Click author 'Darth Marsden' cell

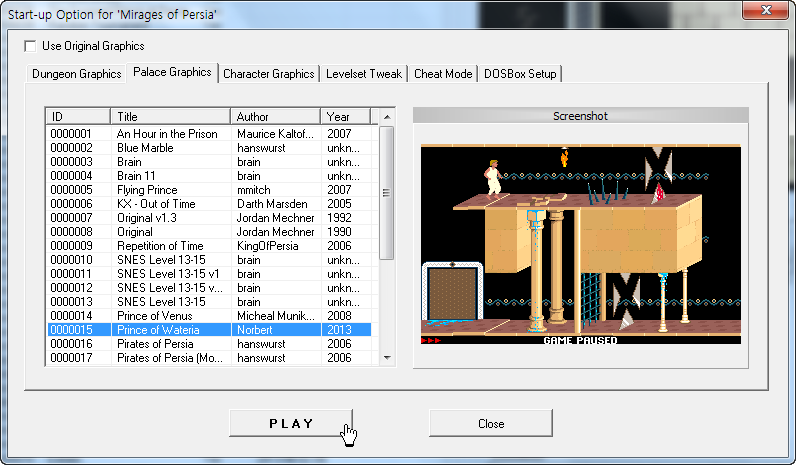click(272, 204)
